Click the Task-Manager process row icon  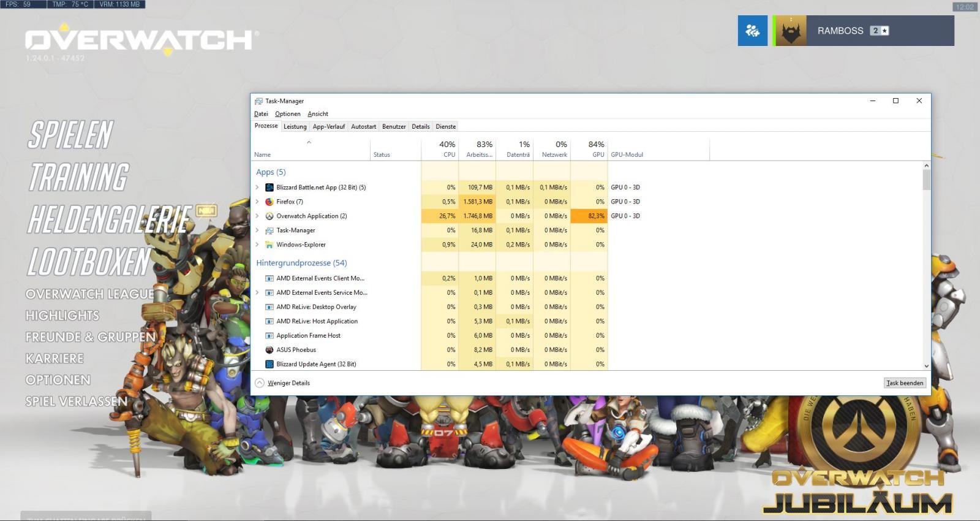[x=269, y=230]
